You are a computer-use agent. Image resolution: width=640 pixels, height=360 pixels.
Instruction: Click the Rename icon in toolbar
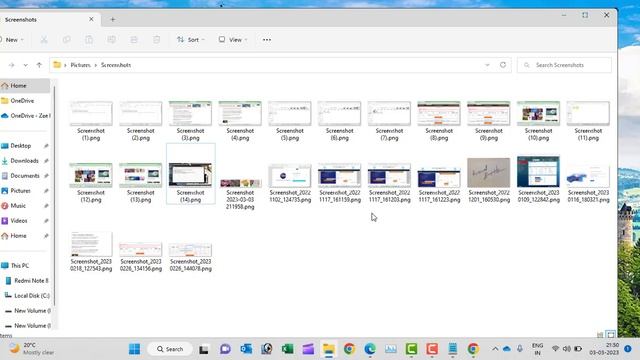point(111,40)
